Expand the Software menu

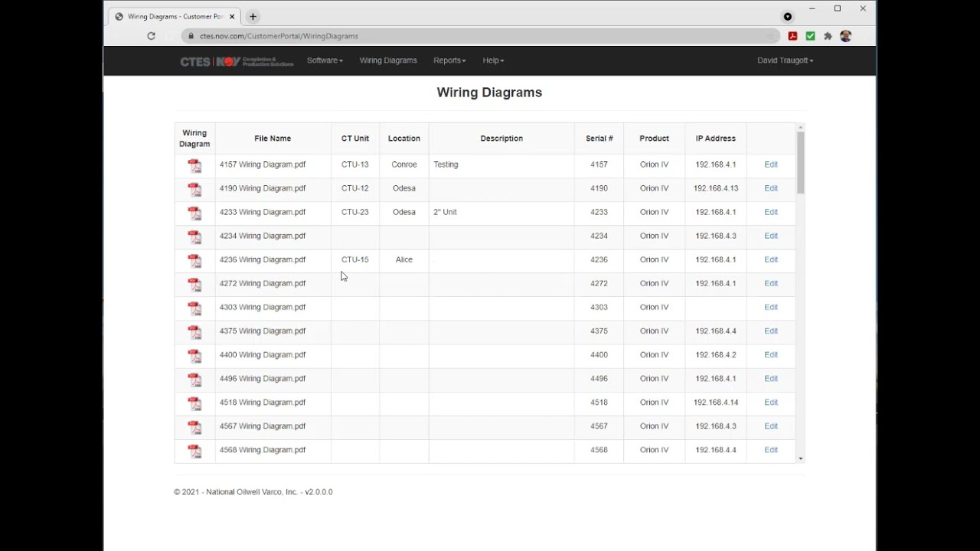(x=325, y=60)
